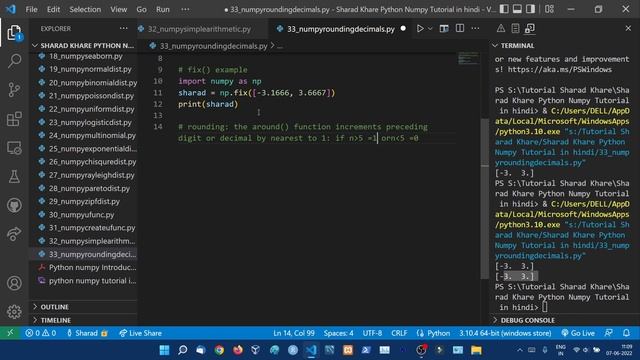
Task: Open the Testing flask view
Action: tap(14, 176)
